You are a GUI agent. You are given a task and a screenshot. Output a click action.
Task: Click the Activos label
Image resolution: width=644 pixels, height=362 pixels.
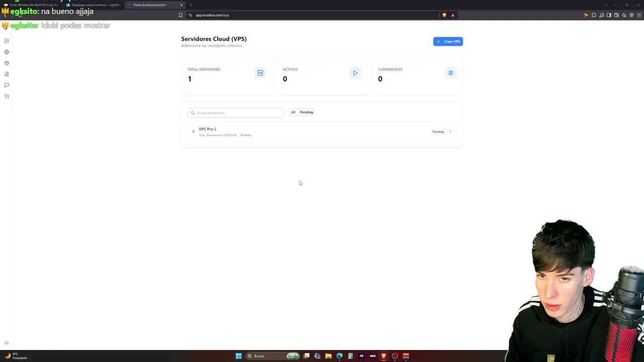[290, 69]
